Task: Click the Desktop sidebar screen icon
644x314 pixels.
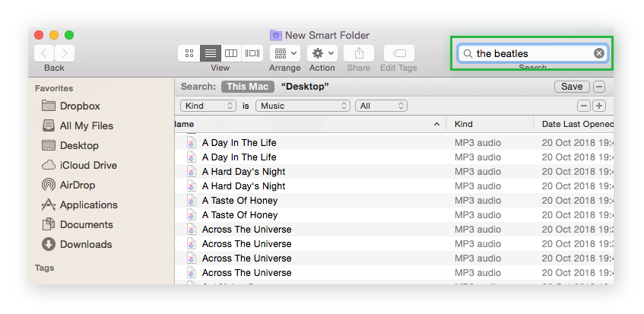Action: coord(49,145)
